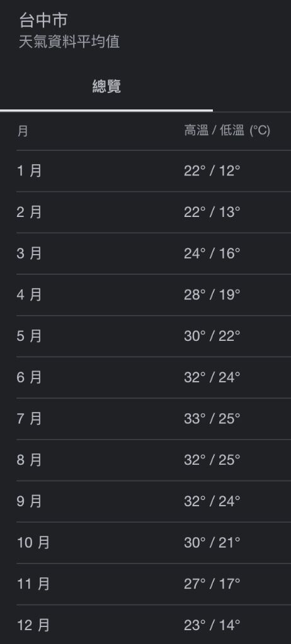Click the 33° / 25° temperature value
Viewport: 291px width, 644px height.
tap(212, 419)
